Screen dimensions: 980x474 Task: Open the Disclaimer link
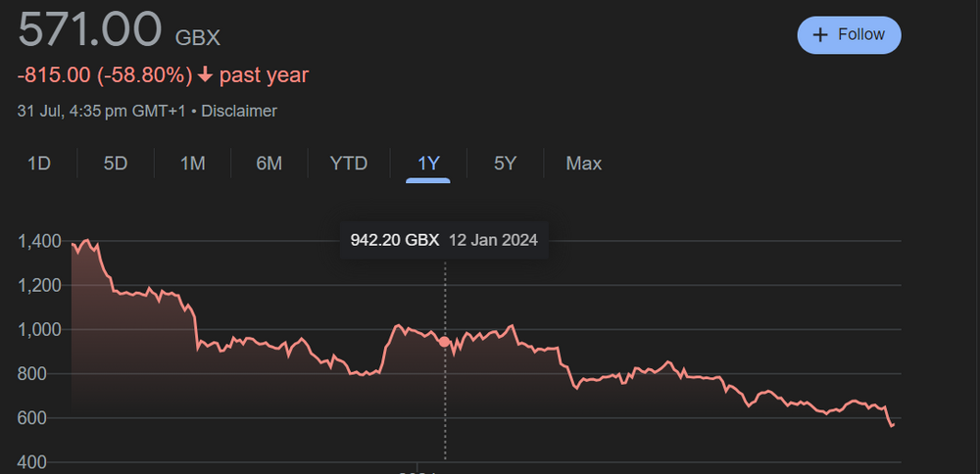tap(240, 112)
